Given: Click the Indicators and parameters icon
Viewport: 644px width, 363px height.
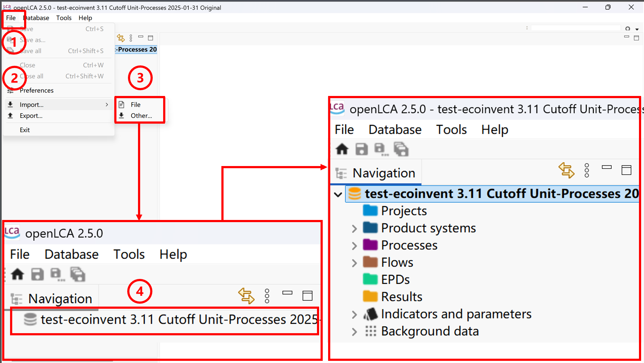Looking at the screenshot, I should [370, 314].
